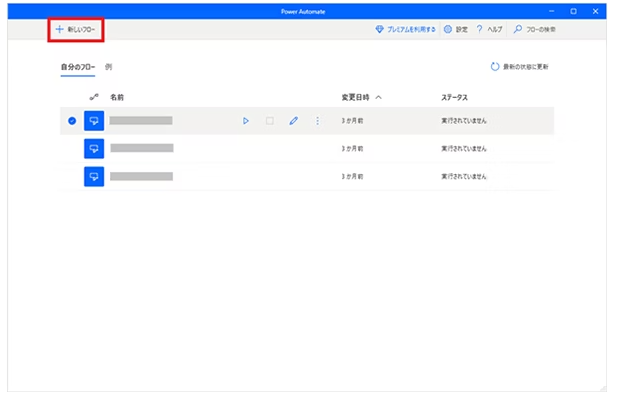Click the desktop flow icon of selected row
The width and height of the screenshot is (627, 399).
coord(94,121)
